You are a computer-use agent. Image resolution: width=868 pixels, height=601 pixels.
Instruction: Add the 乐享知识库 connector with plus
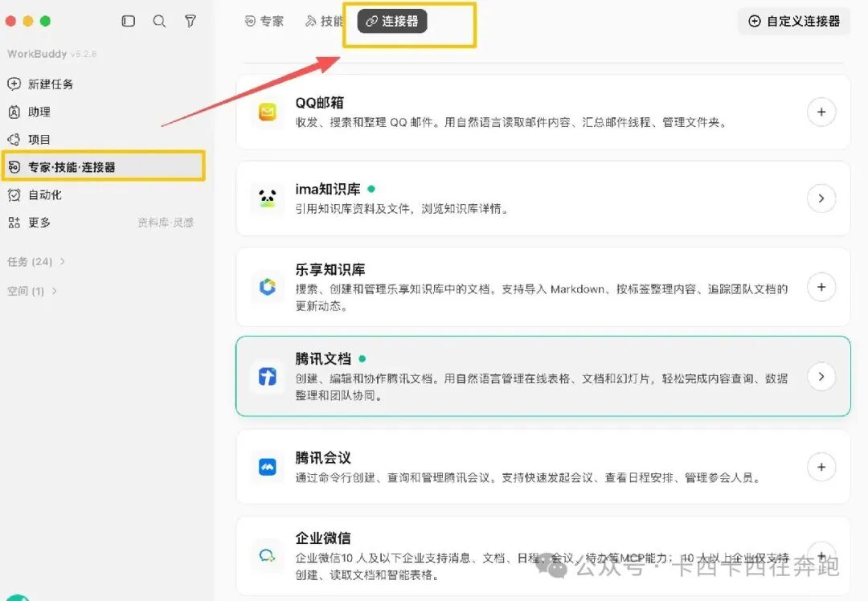[821, 287]
